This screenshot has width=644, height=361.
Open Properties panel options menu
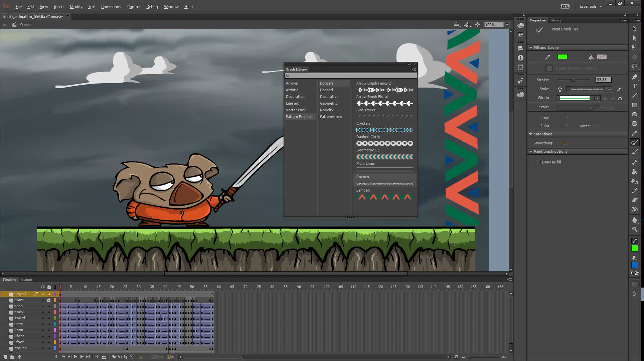624,20
